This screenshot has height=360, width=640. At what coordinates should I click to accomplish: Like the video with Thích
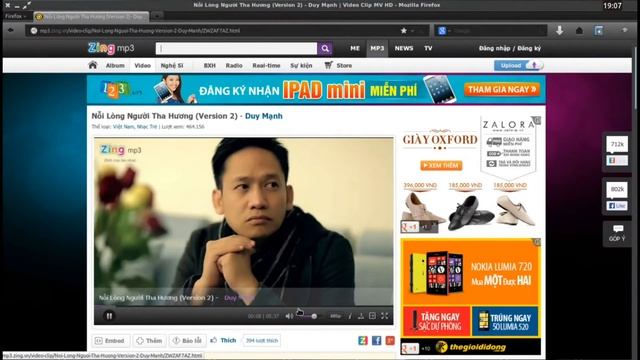coord(223,340)
